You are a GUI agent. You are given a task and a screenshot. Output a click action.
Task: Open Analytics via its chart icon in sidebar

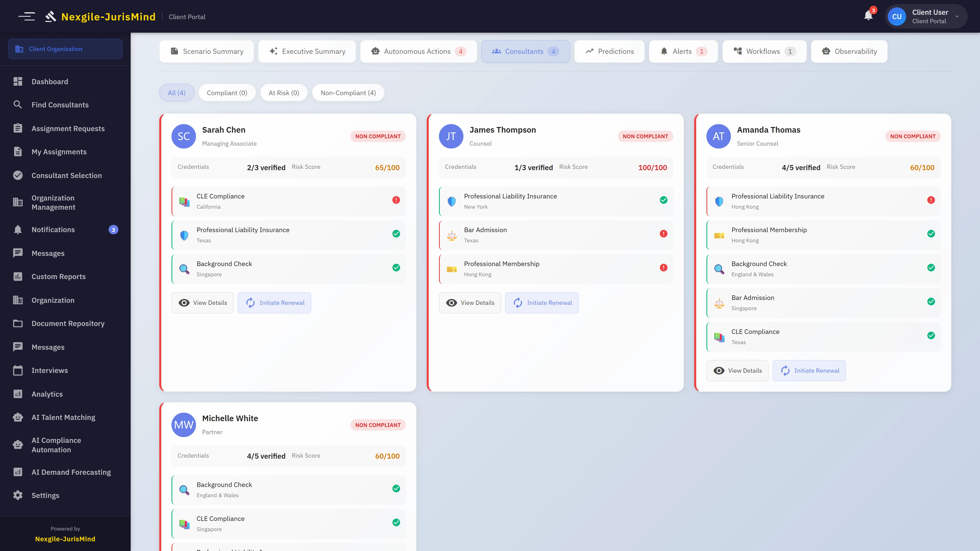tap(18, 394)
